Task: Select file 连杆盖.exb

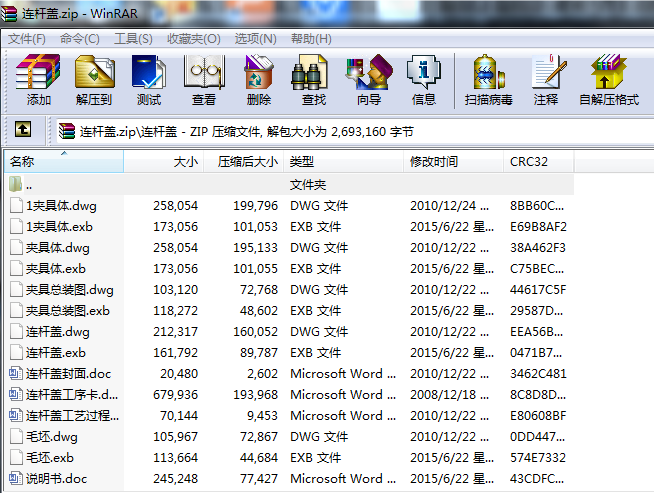Action: (56, 352)
